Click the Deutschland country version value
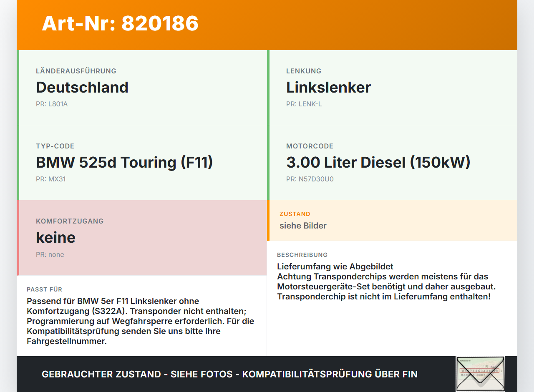 coord(82,87)
